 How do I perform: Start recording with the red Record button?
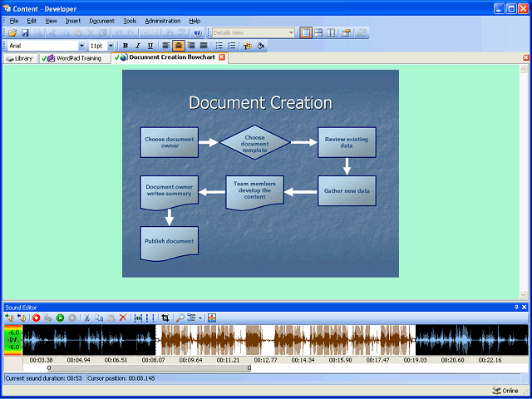(x=37, y=318)
